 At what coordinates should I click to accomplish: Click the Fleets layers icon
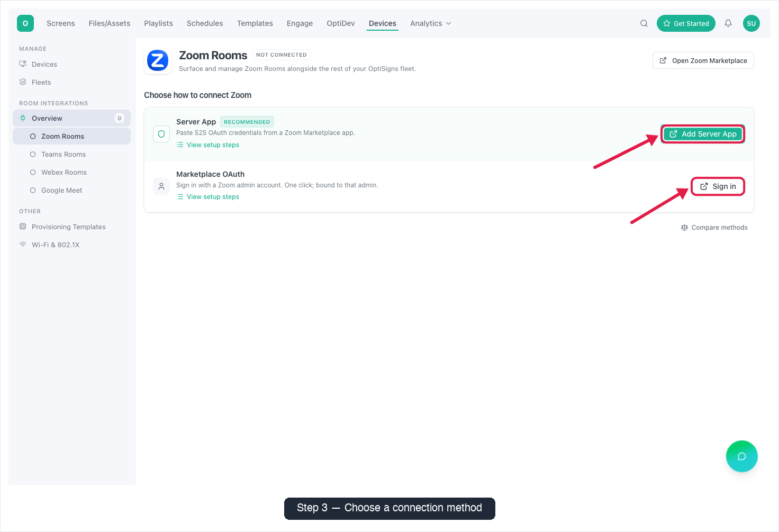(x=23, y=82)
